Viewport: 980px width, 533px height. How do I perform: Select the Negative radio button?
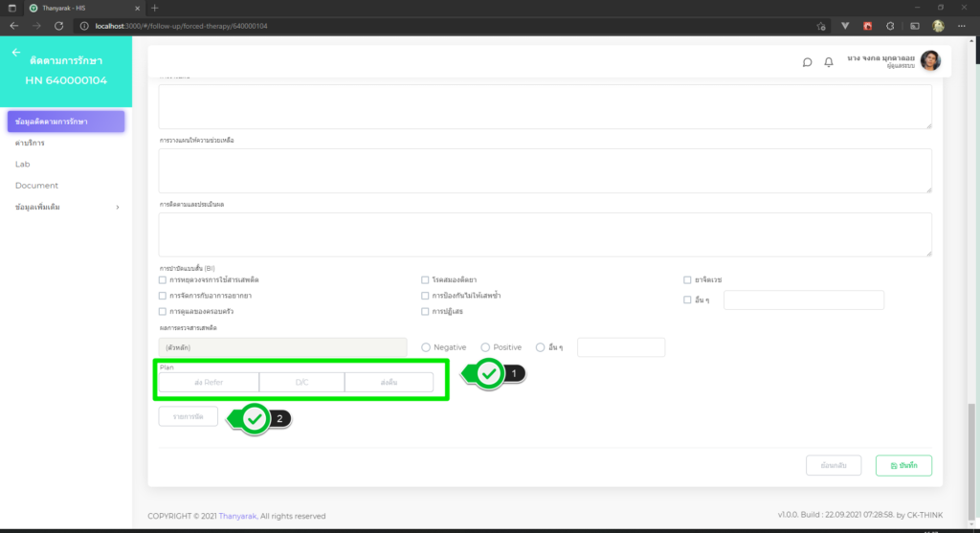(x=426, y=347)
